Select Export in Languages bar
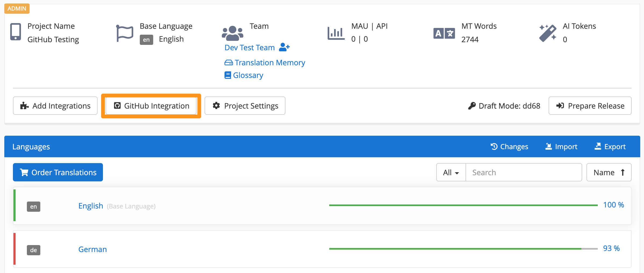 (x=610, y=147)
